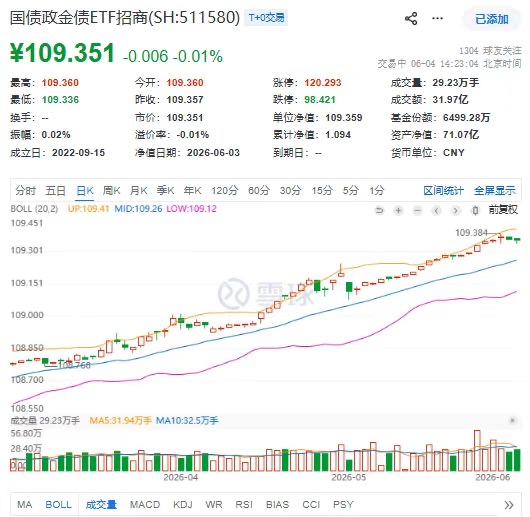Select the 季K chart tab
This screenshot has height=517, width=530.
[x=165, y=191]
